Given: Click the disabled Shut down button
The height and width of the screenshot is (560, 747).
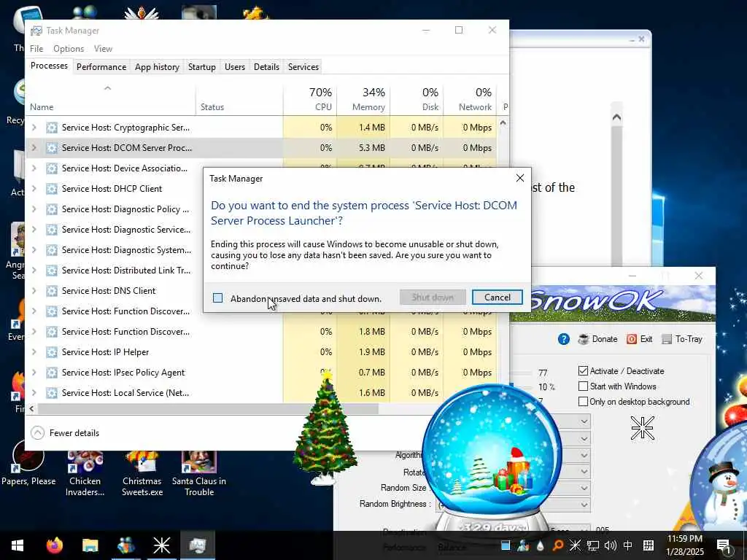Looking at the screenshot, I should click(x=433, y=297).
